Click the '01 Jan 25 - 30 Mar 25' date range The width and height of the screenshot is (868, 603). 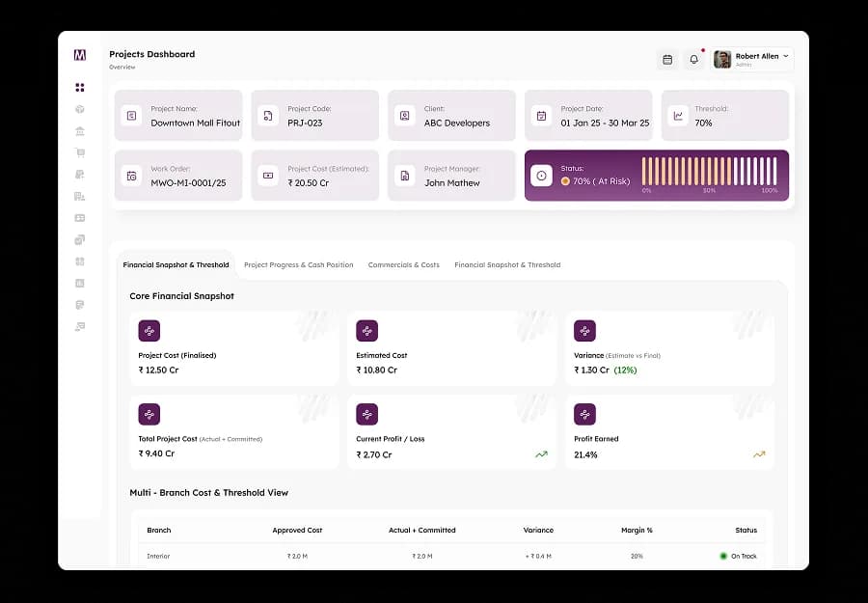(x=605, y=123)
